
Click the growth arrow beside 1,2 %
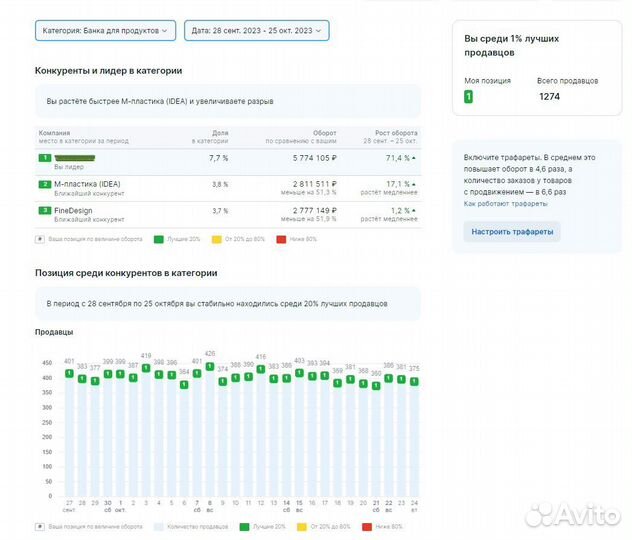tap(415, 211)
